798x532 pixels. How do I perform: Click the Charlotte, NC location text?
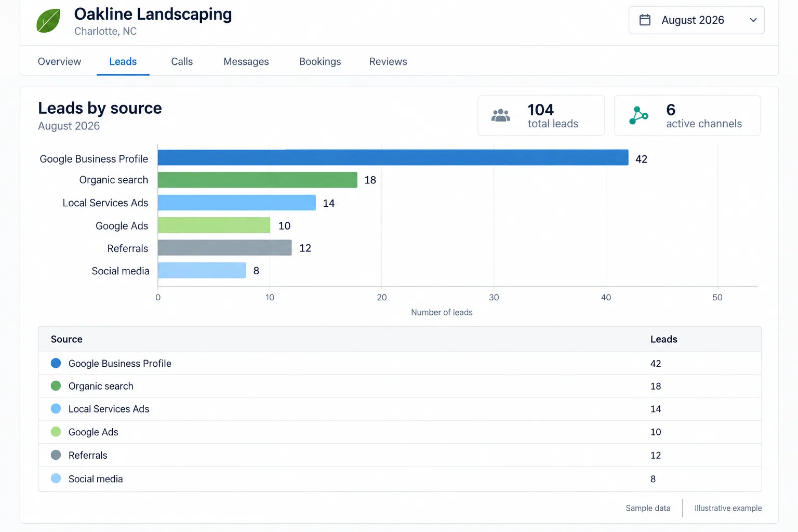pos(105,31)
